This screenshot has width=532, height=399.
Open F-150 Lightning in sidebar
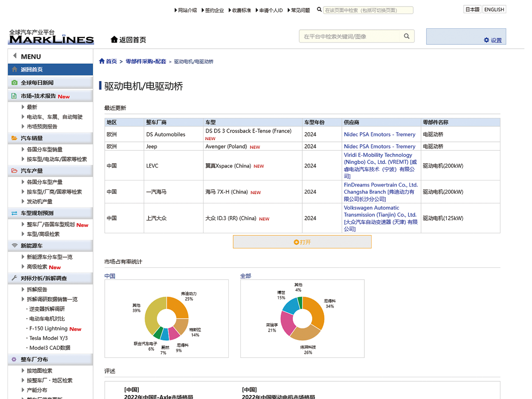tap(48, 329)
